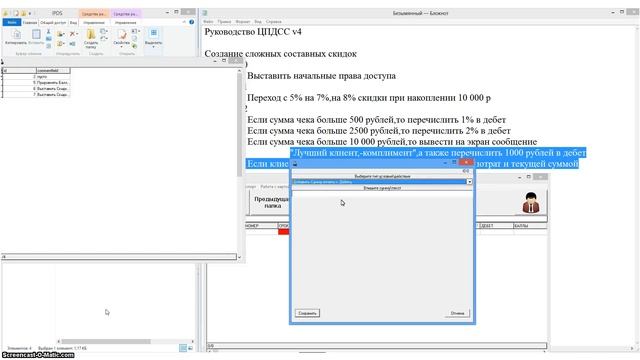640x360 pixels.
Task: Click Notepad document icon in title bar
Action: coord(205,13)
